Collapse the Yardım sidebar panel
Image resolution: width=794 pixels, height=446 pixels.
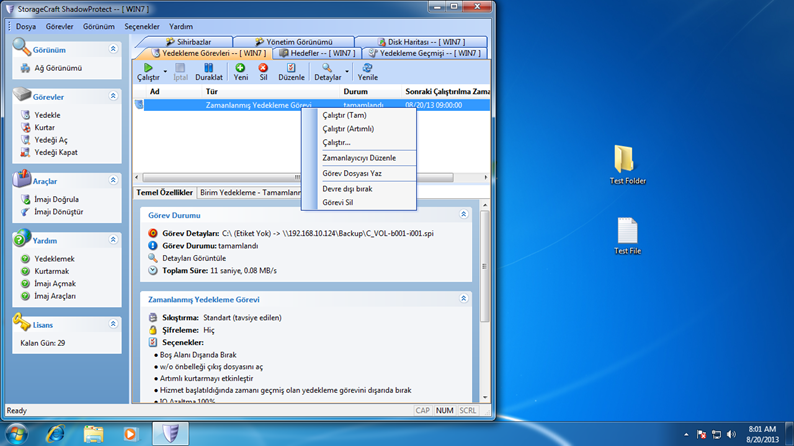[x=113, y=239]
